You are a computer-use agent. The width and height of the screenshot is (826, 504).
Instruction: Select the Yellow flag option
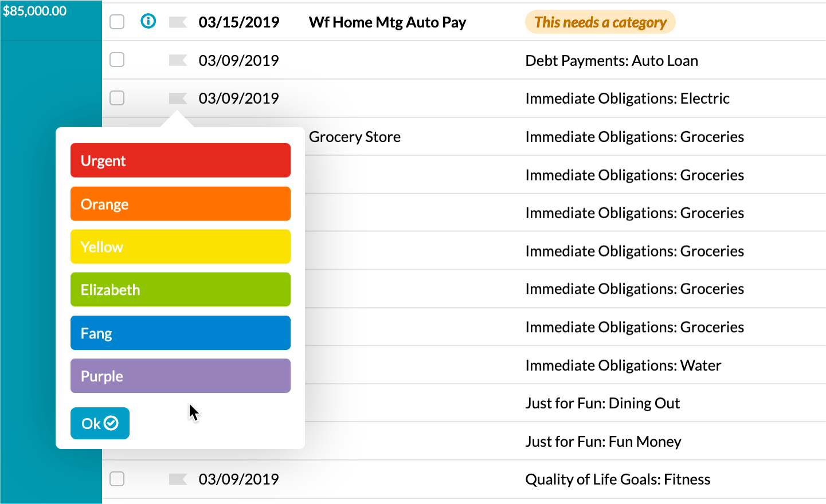coord(180,246)
